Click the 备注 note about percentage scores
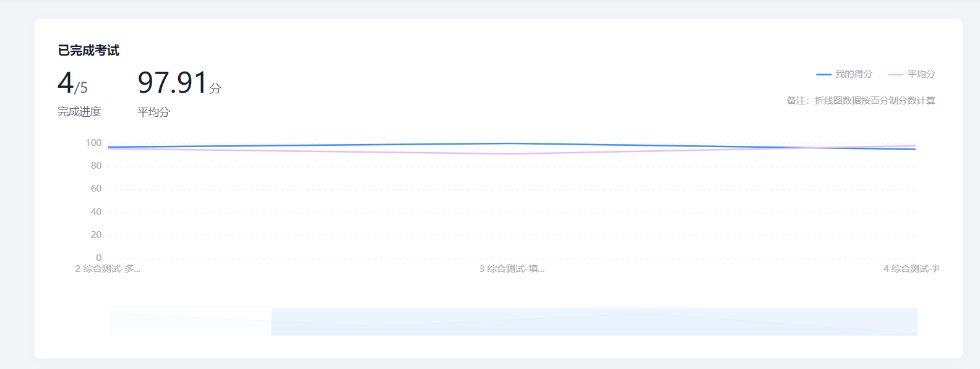980x369 pixels. point(861,101)
